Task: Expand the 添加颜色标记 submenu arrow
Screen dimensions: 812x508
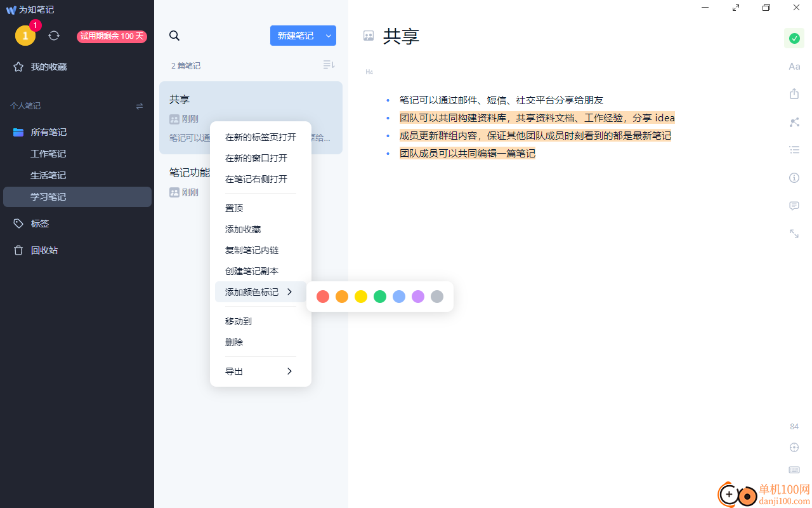Action: coord(289,292)
